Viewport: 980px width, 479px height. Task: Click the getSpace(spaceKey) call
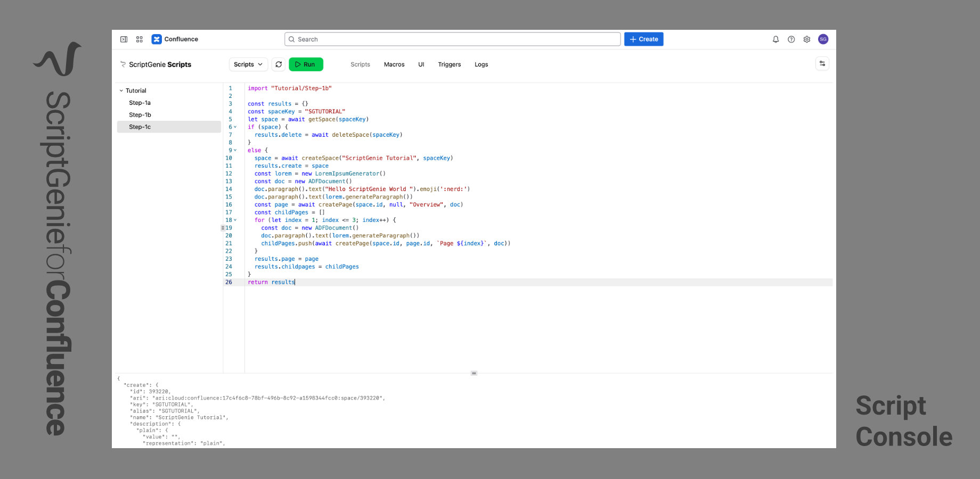339,119
